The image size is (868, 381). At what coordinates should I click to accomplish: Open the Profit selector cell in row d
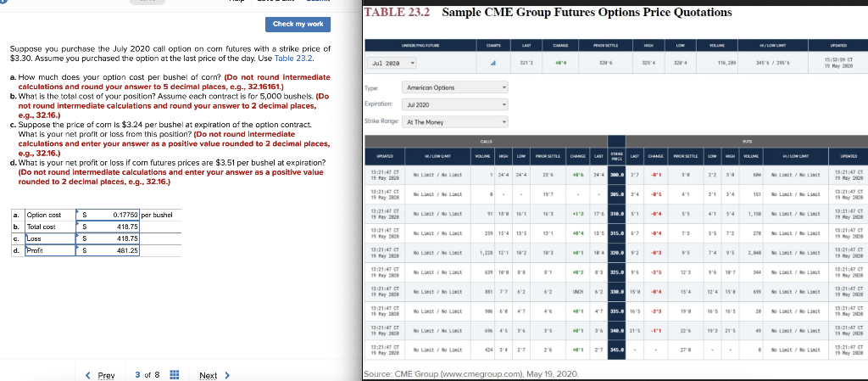click(50, 251)
